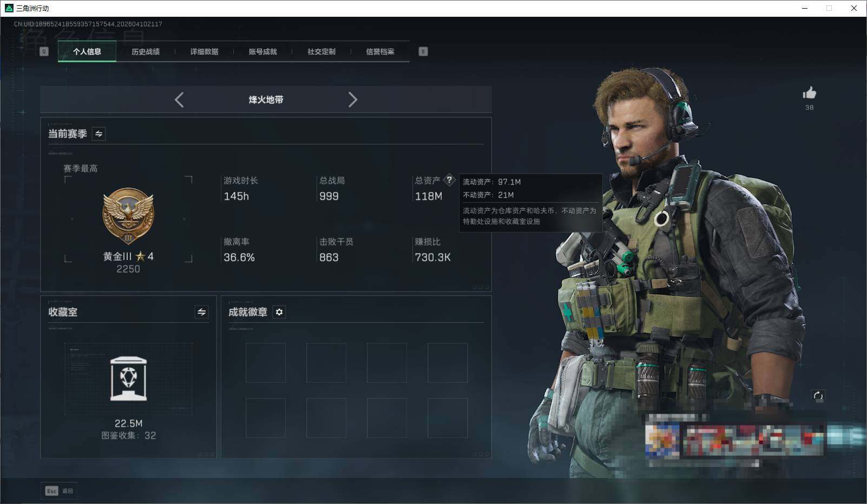Click the left arrow beside 烽火地带
The height and width of the screenshot is (504, 867).
[x=179, y=100]
